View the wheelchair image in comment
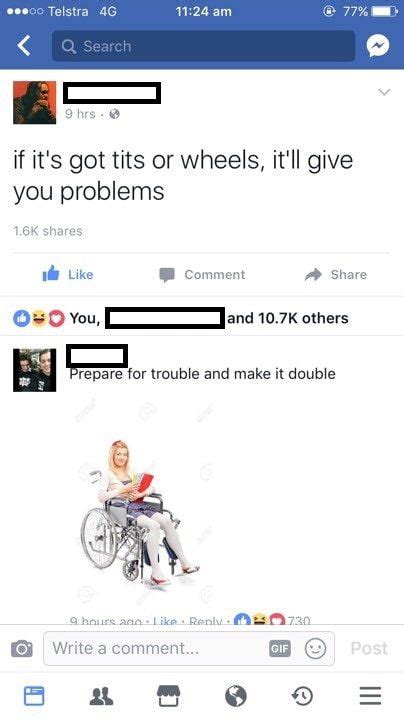The width and height of the screenshot is (404, 720). click(x=140, y=513)
